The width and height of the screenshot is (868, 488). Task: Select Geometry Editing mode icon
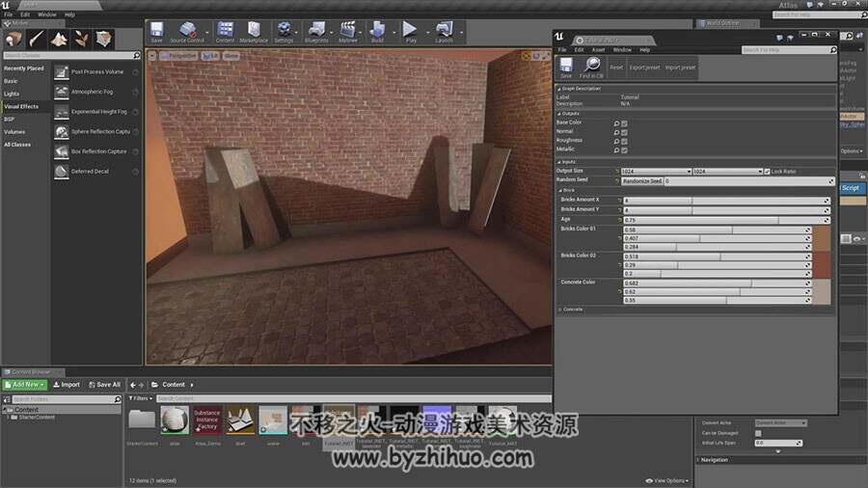pos(103,39)
